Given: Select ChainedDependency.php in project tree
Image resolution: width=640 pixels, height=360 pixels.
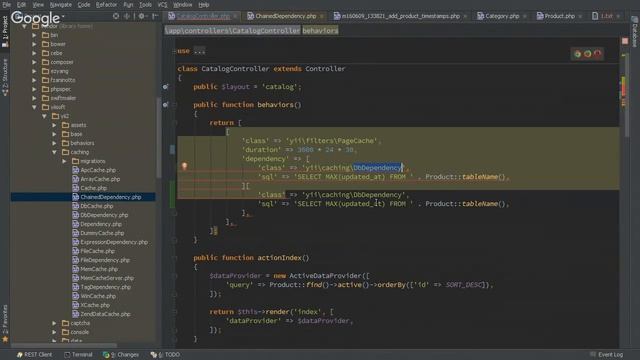Looking at the screenshot, I should (x=111, y=197).
